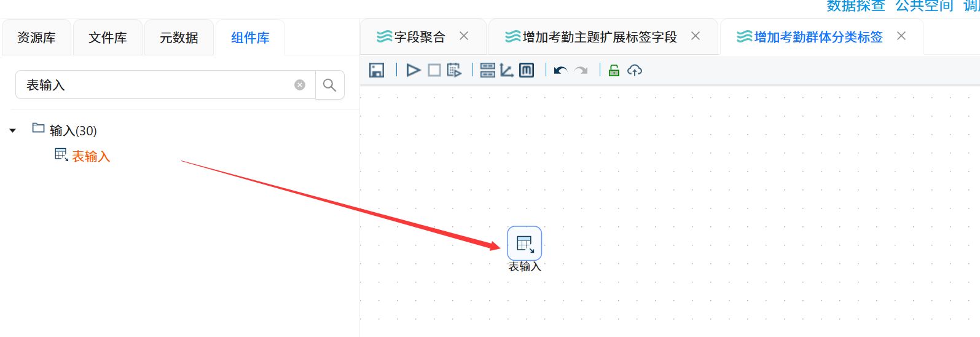This screenshot has width=980, height=337.
Task: Open the scheduled run calendar icon
Action: click(454, 70)
